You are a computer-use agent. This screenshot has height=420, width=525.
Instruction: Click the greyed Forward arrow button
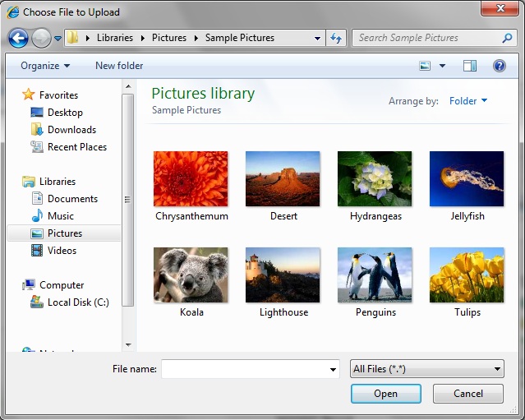pyautogui.click(x=41, y=38)
